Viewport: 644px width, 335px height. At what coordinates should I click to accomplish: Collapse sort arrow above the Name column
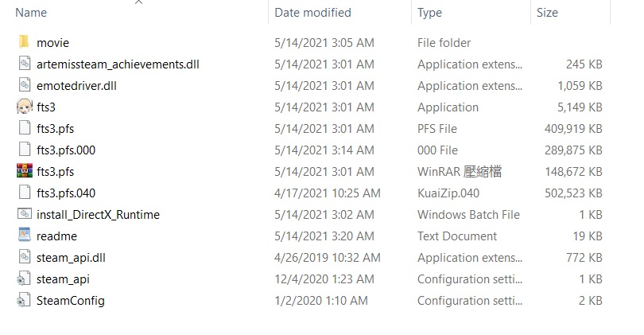(138, 3)
